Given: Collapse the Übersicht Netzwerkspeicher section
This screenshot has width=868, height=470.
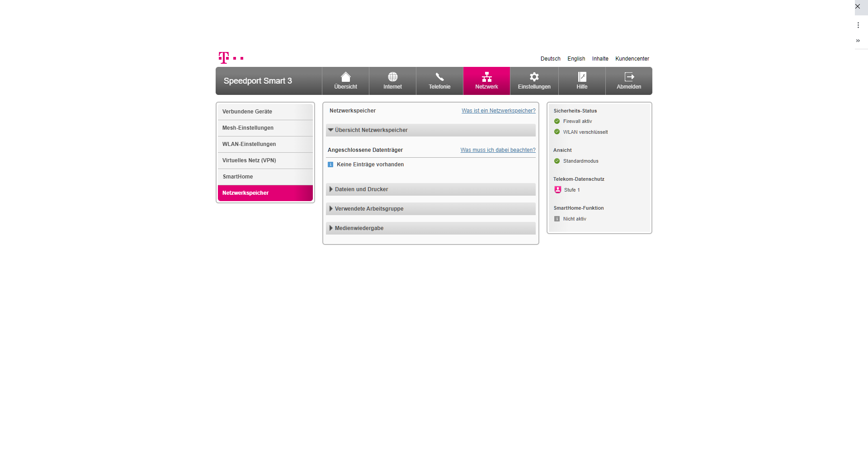Looking at the screenshot, I should 431,130.
